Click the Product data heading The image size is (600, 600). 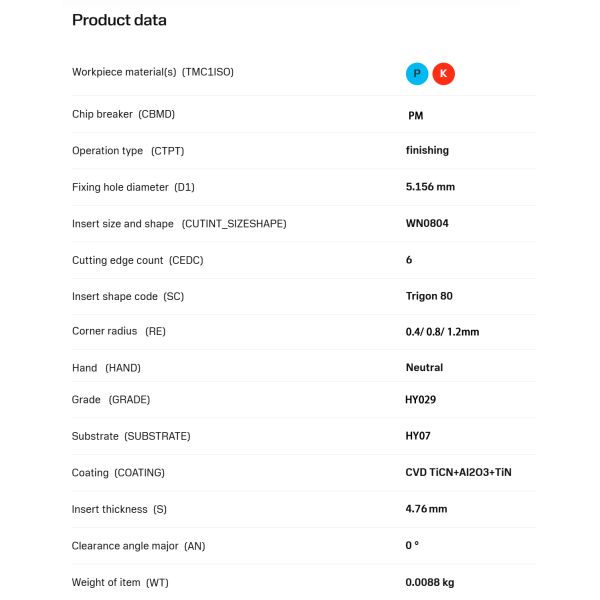click(x=119, y=20)
